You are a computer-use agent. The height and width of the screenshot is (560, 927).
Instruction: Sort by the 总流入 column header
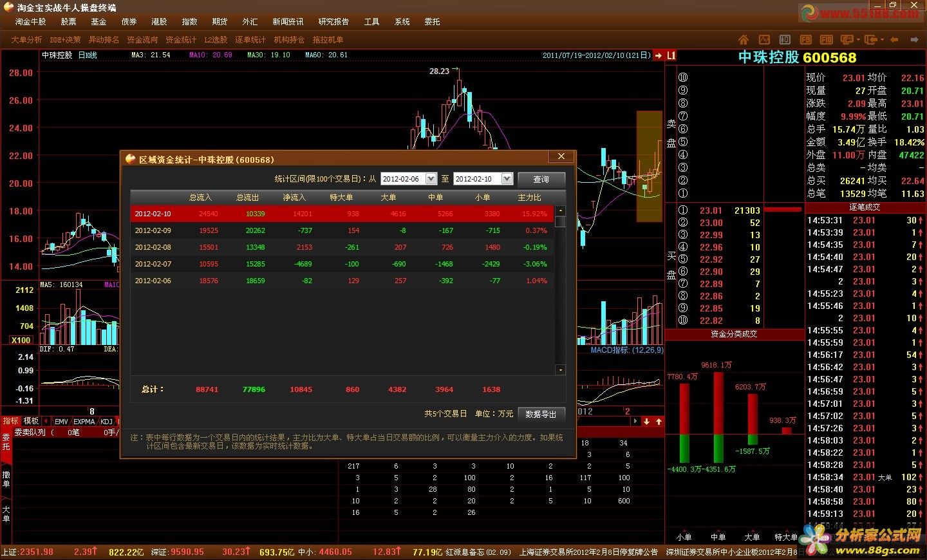[200, 198]
